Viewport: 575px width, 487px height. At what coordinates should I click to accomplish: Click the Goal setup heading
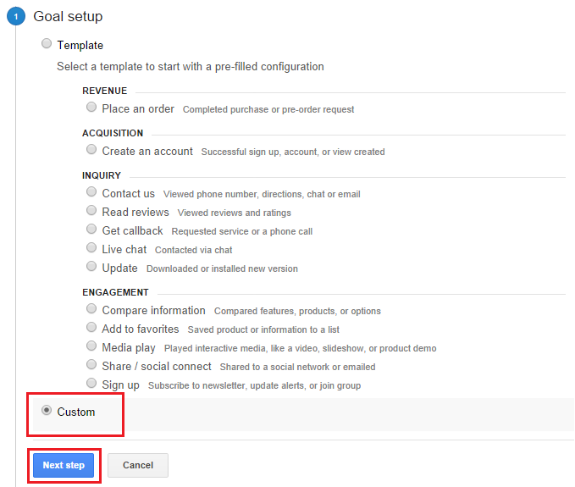pyautogui.click(x=68, y=17)
